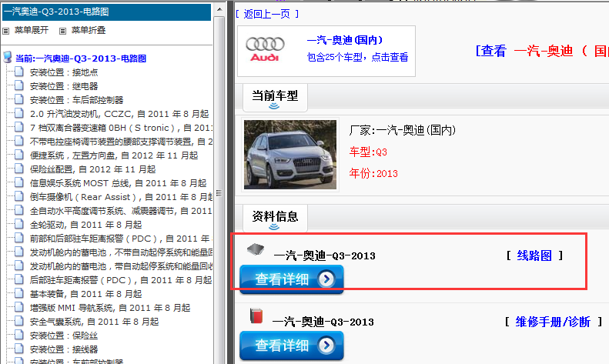609x364 pixels.
Task: Open 增强版 MMI 导航系统 tree item
Action: point(110,308)
